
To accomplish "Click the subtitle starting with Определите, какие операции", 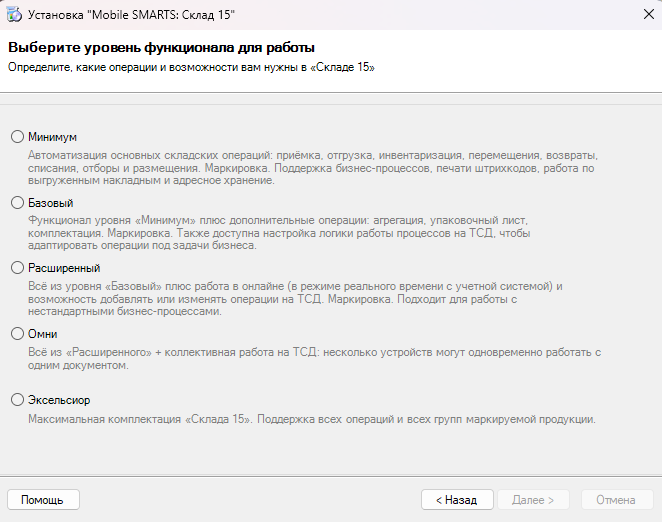I will [191, 66].
